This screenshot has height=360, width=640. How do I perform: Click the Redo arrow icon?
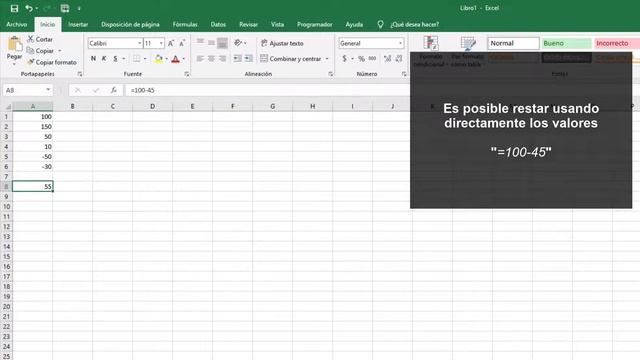47,8
